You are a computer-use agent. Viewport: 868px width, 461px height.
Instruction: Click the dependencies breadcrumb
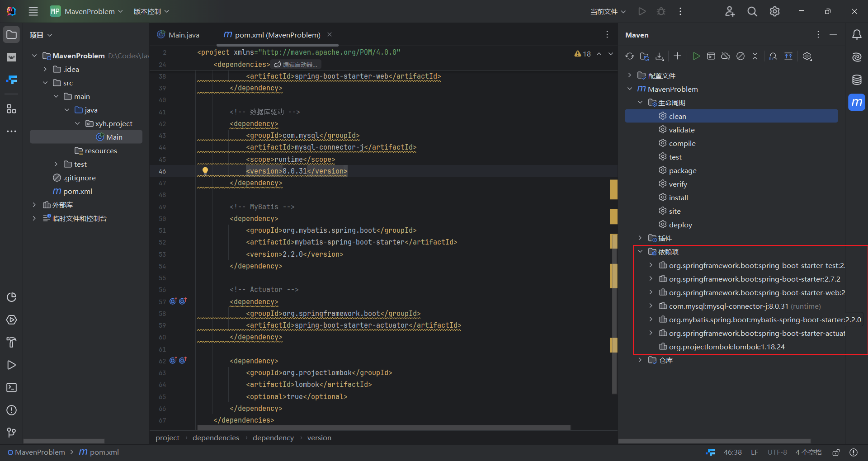coord(216,437)
